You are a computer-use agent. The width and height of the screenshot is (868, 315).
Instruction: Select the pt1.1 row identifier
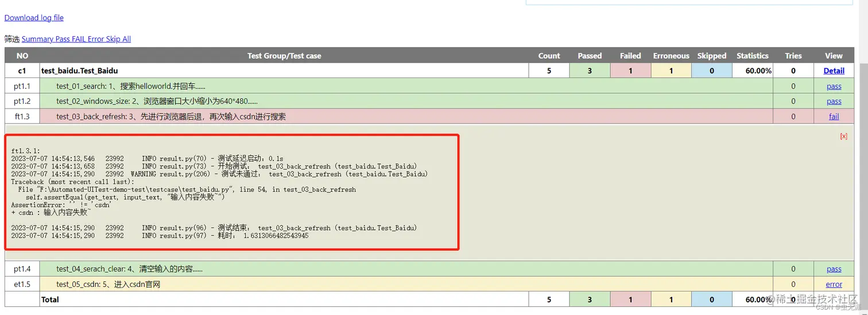22,86
